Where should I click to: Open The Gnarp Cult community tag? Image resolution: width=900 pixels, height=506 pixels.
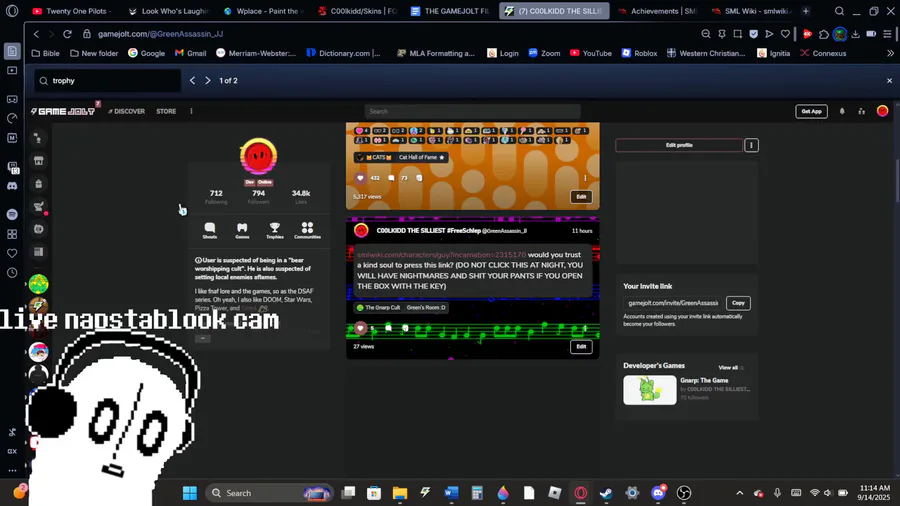tap(378, 308)
